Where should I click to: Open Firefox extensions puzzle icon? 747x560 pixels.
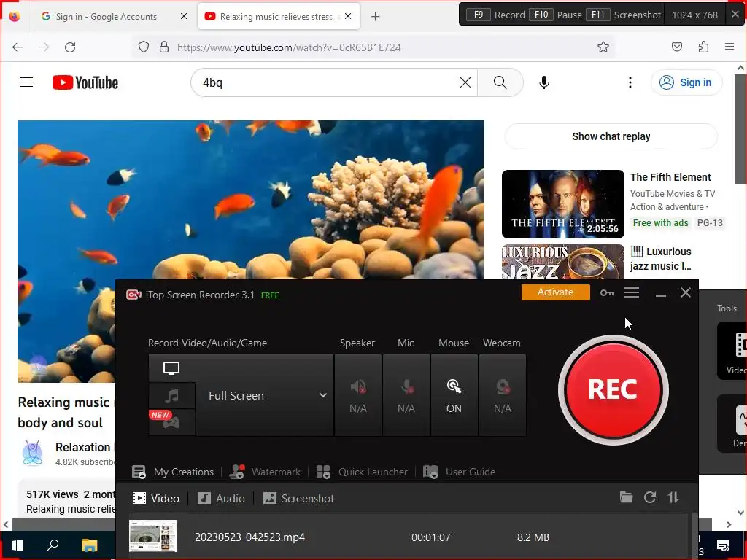pos(703,47)
